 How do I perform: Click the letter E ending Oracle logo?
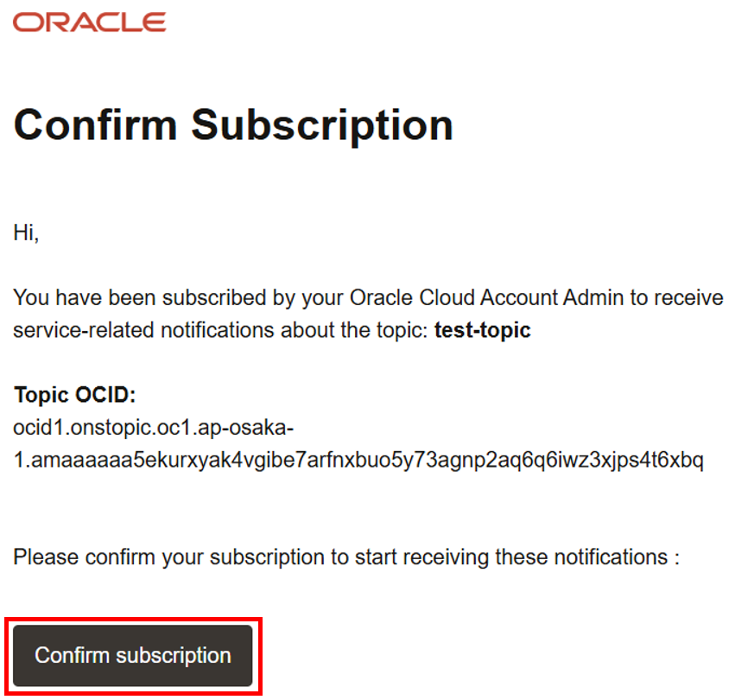tap(155, 22)
